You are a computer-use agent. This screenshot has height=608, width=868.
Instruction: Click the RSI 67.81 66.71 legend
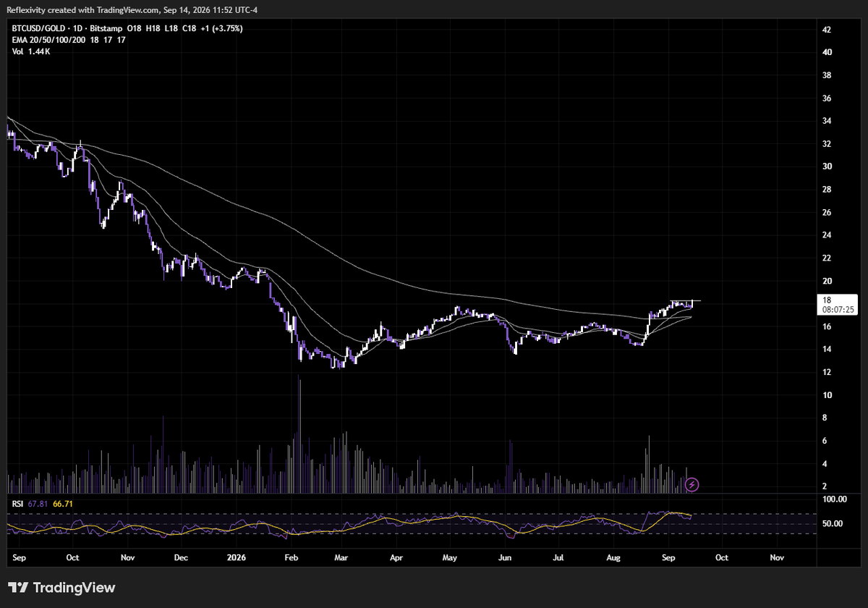[42, 502]
